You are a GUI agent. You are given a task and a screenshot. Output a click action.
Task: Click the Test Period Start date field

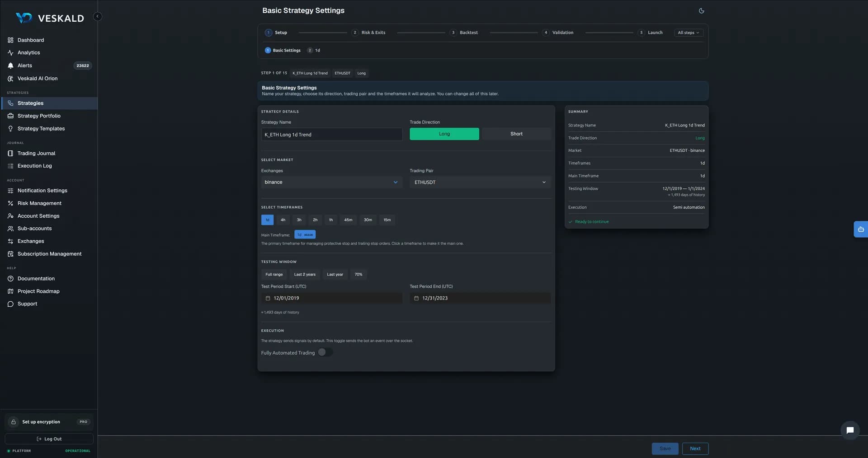[x=331, y=298]
